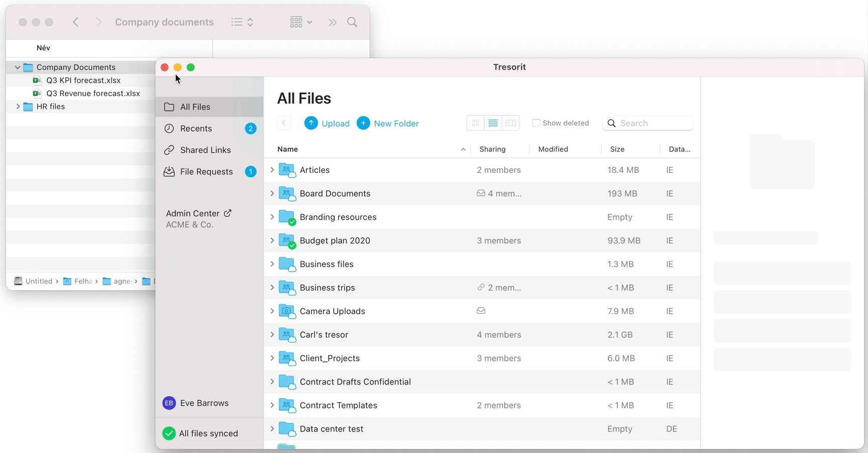Click the Upload button
Screen dimensions: 868x453
pos(327,123)
